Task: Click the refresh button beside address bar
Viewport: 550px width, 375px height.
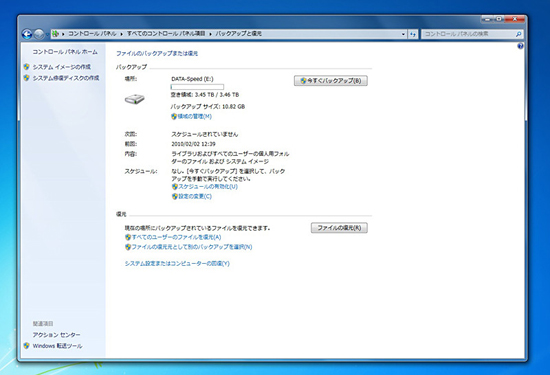Action: point(413,34)
